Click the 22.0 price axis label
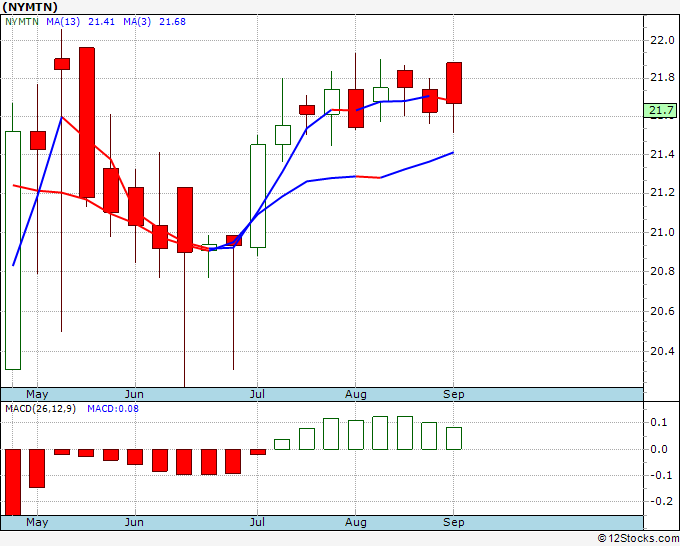Screen dimensions: 680x546 (662, 40)
